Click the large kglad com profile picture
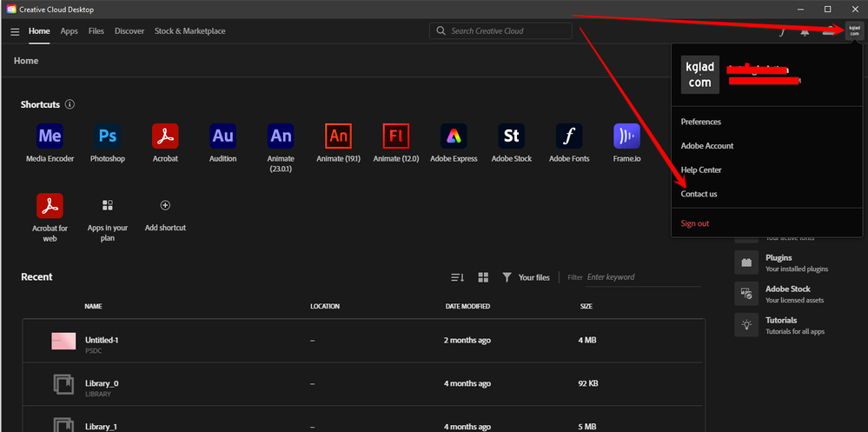The image size is (868, 432). click(x=699, y=74)
